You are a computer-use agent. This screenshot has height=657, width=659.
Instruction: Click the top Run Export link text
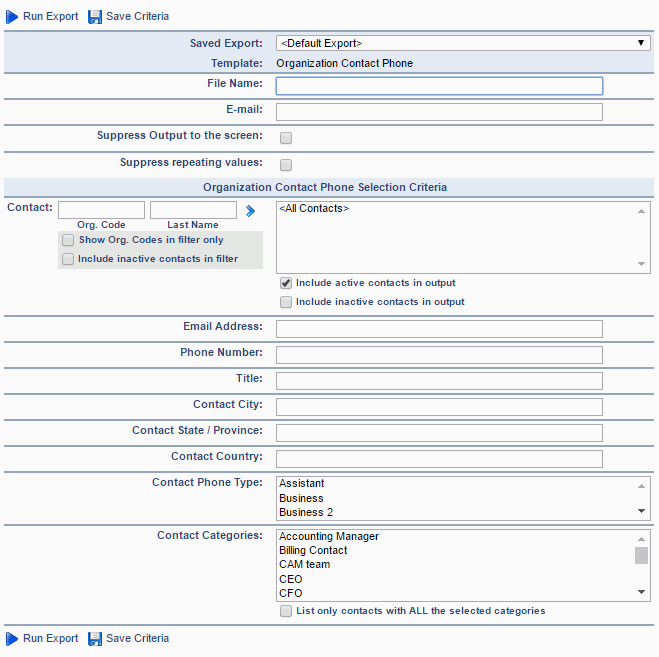(50, 16)
